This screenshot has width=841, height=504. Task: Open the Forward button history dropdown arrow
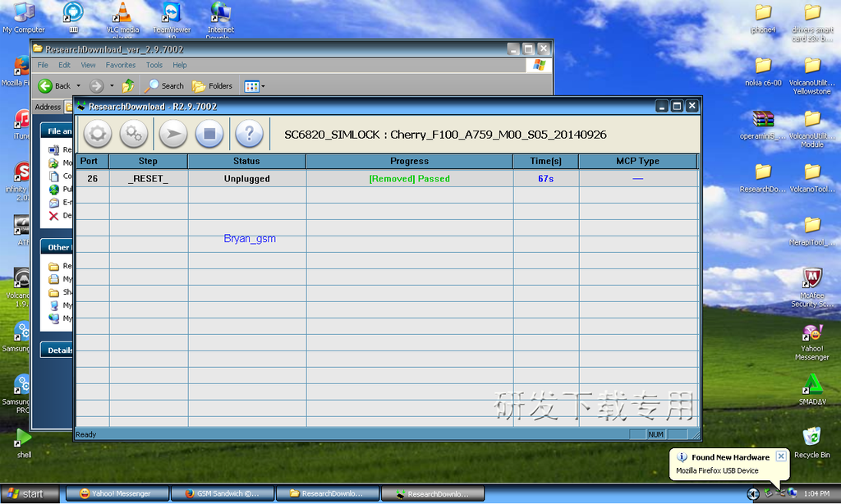pos(112,85)
